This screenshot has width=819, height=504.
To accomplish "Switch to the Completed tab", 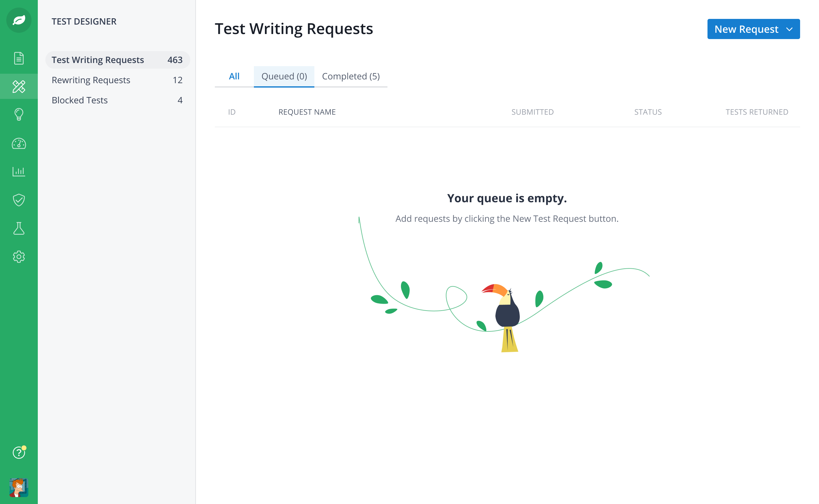I will coord(351,76).
